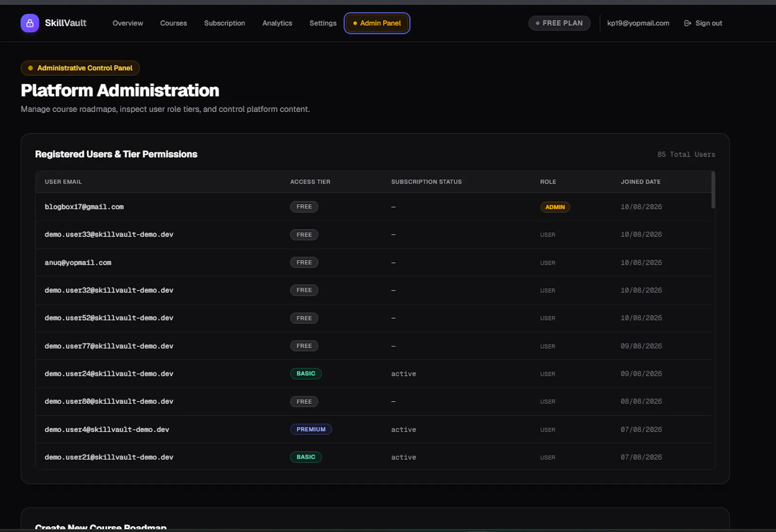Click active status in demo.user21 row
The height and width of the screenshot is (532, 776).
404,457
